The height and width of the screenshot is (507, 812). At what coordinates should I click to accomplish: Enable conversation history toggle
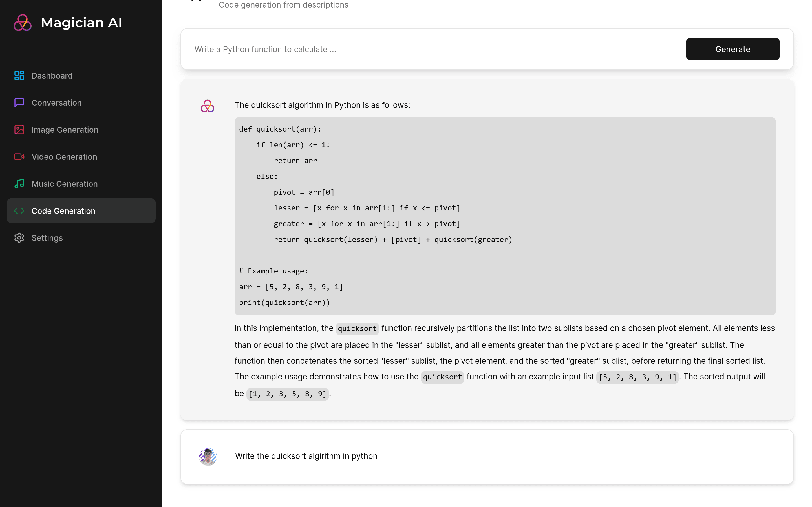click(47, 238)
